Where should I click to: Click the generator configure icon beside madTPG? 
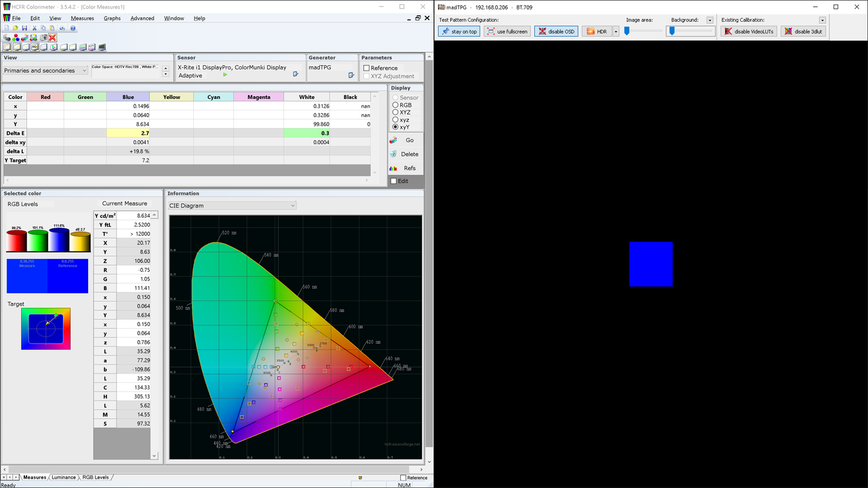(351, 75)
